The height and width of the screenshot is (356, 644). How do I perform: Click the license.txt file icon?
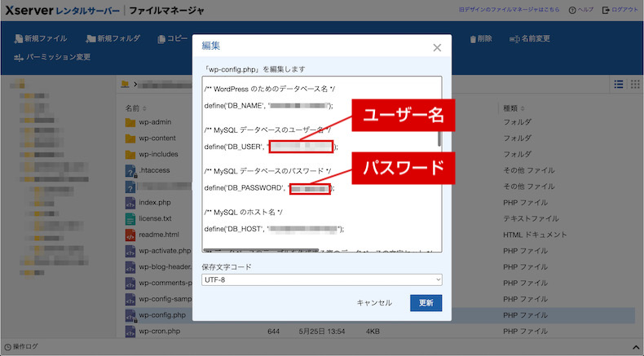click(130, 219)
